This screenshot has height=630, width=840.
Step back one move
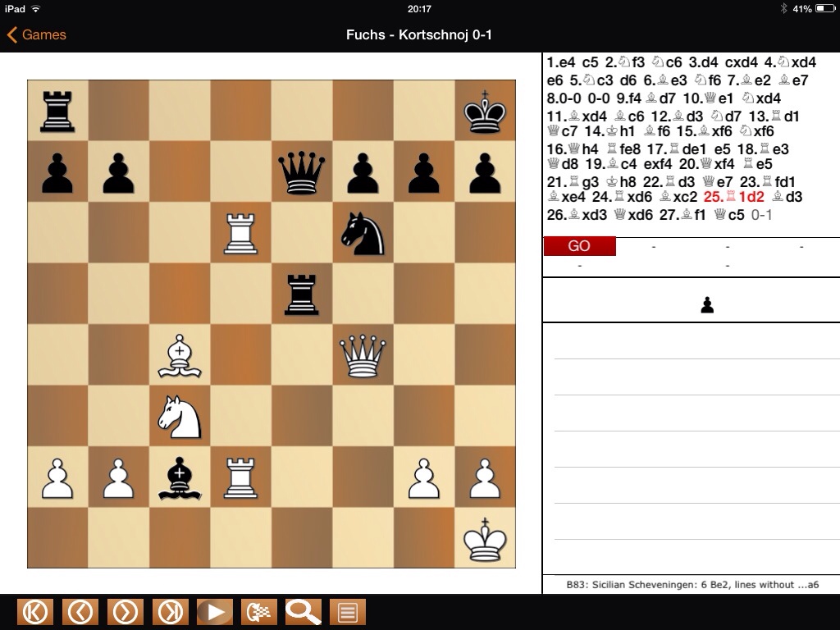click(x=80, y=612)
